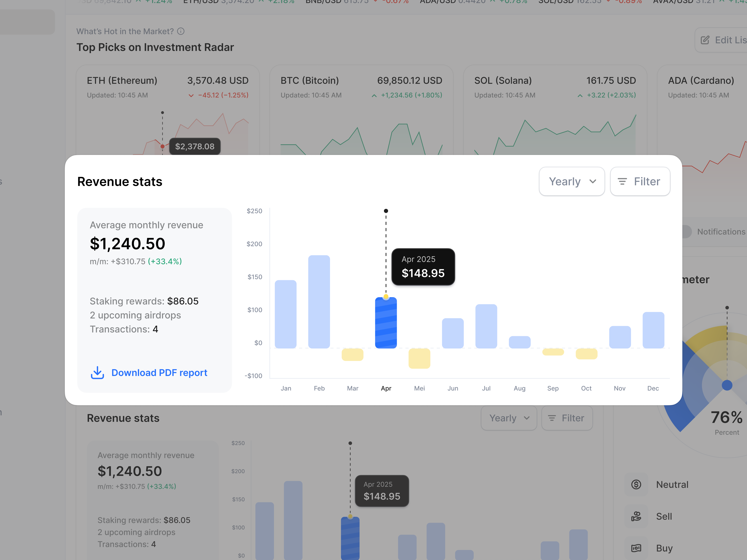This screenshot has height=560, width=747.
Task: Click the download icon beside PDF report link
Action: [97, 373]
